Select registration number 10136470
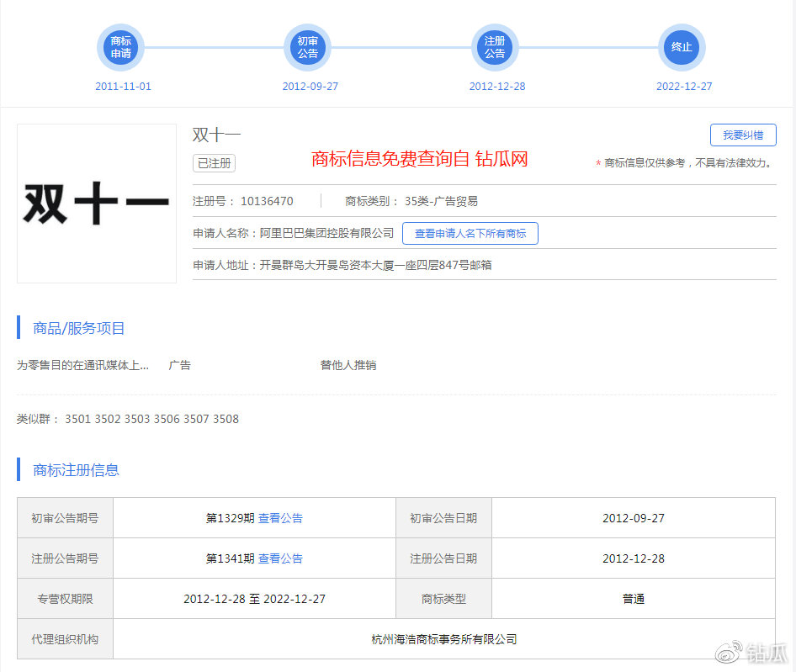Image resolution: width=796 pixels, height=672 pixels. [267, 202]
